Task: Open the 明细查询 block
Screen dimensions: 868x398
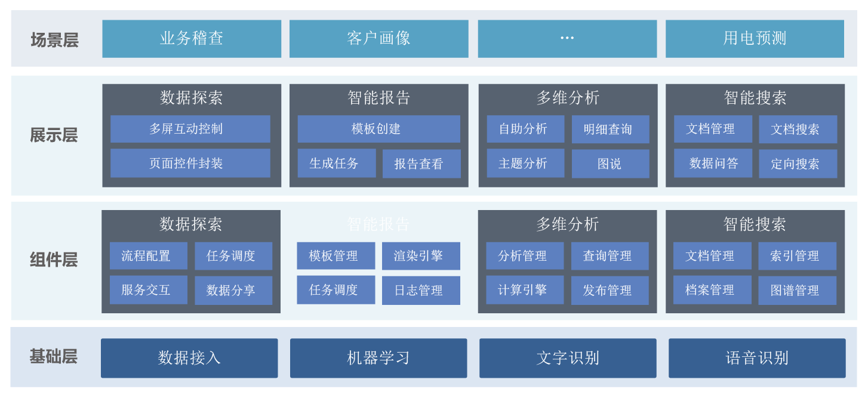Action: (x=610, y=129)
